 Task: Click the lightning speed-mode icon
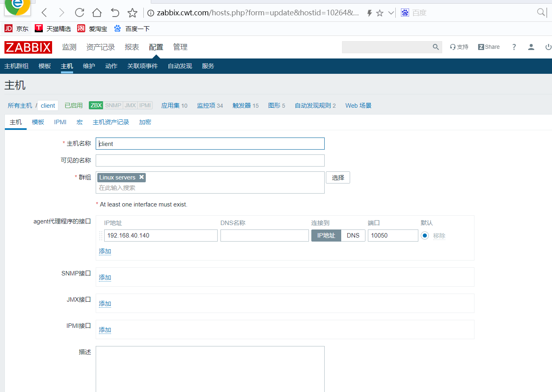(369, 13)
